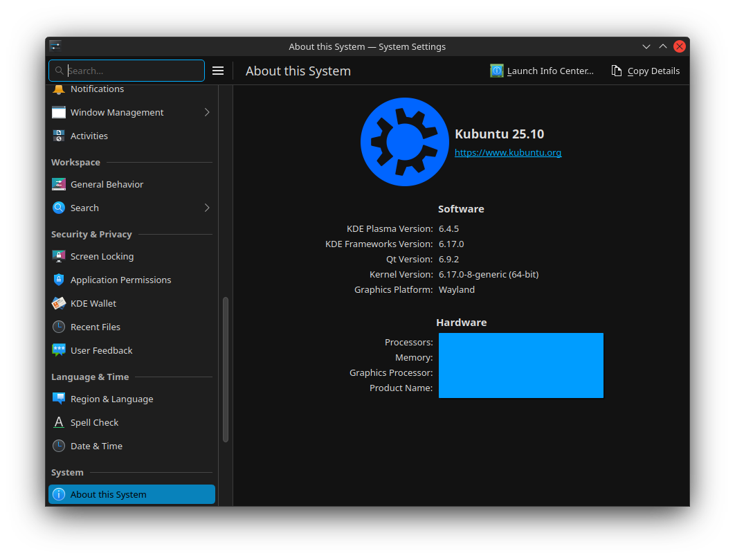Select the Search settings entry
Image resolution: width=735 pixels, height=560 pixels.
point(131,208)
